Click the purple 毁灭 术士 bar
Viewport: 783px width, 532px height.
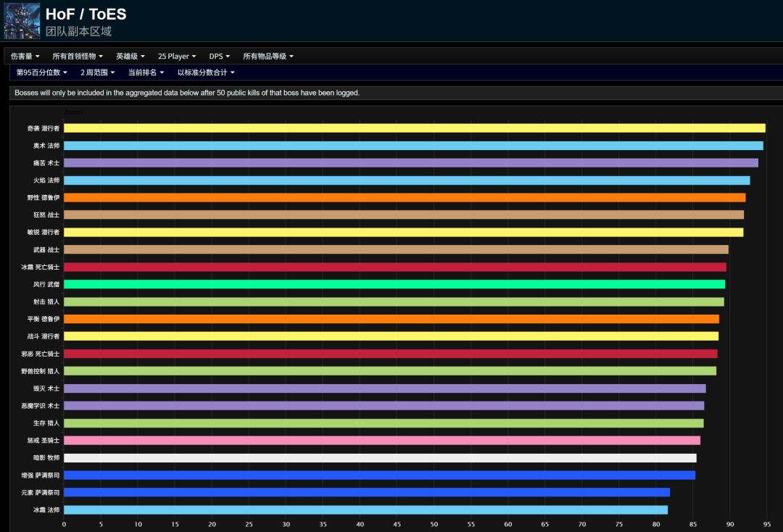[385, 388]
